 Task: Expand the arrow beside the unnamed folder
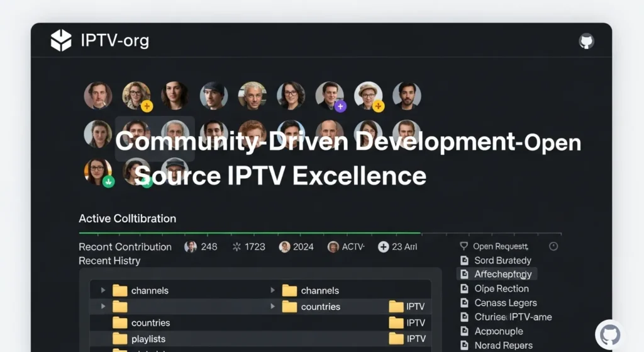pos(103,306)
